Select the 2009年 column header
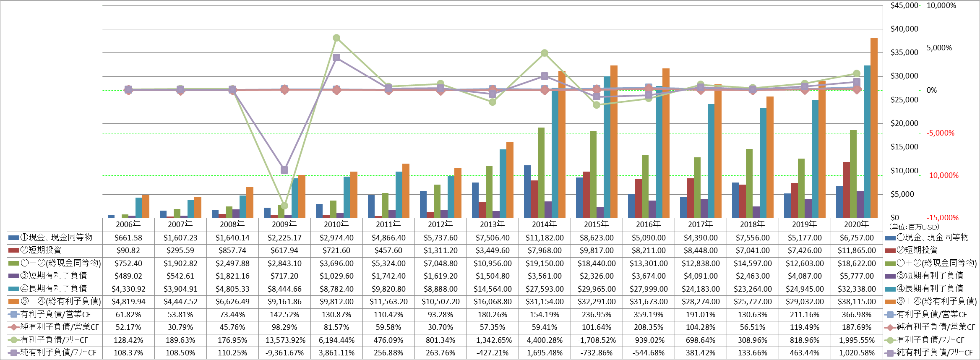The width and height of the screenshot is (980, 360). [x=284, y=224]
